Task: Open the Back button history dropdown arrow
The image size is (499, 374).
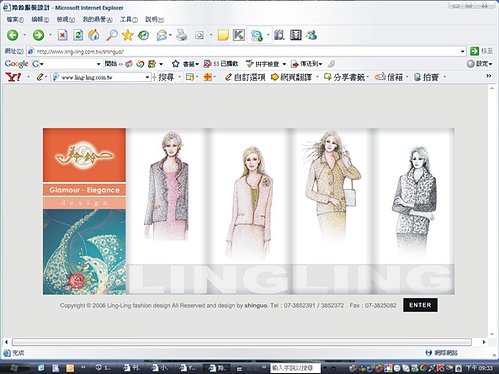Action: click(x=24, y=35)
